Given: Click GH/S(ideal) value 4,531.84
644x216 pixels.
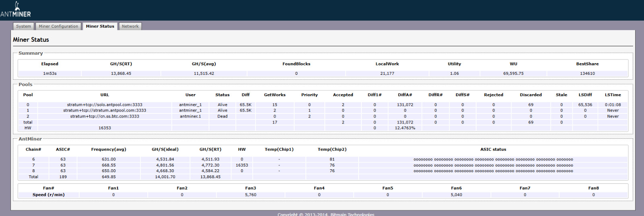Looking at the screenshot, I should click(165, 159).
